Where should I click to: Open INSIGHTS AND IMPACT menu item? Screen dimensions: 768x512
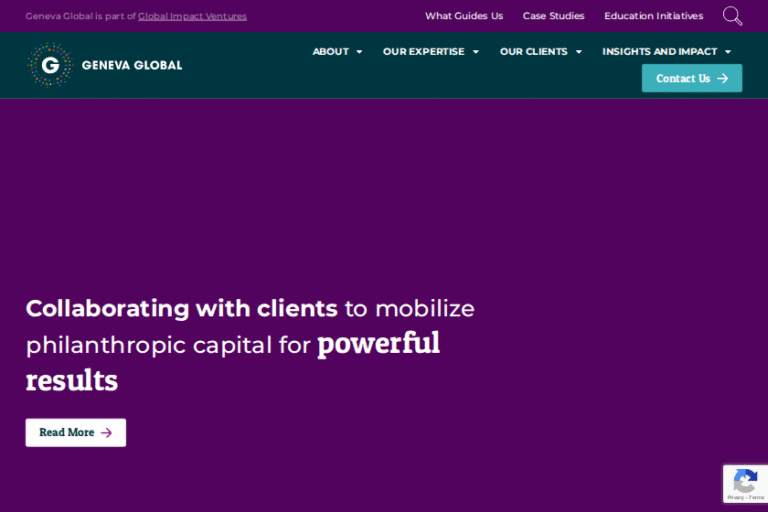659,51
